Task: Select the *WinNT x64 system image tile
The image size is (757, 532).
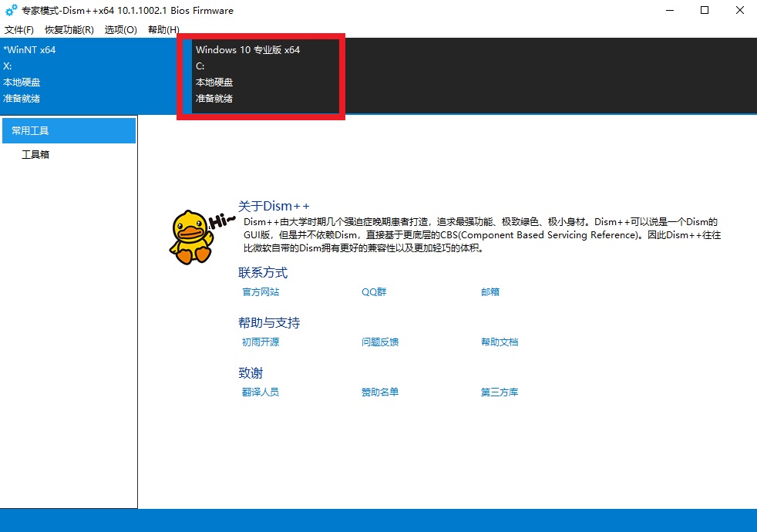Action: [x=89, y=75]
